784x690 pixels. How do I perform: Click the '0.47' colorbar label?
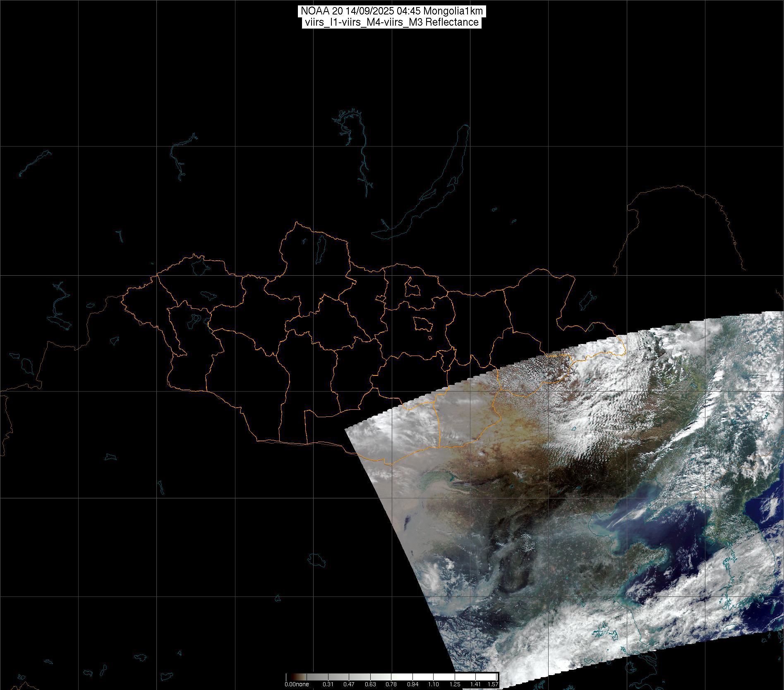point(349,684)
